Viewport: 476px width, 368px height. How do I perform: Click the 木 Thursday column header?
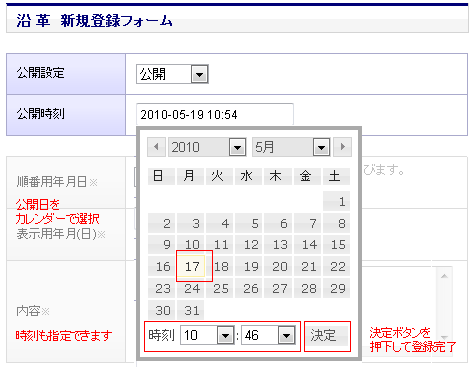click(x=278, y=176)
